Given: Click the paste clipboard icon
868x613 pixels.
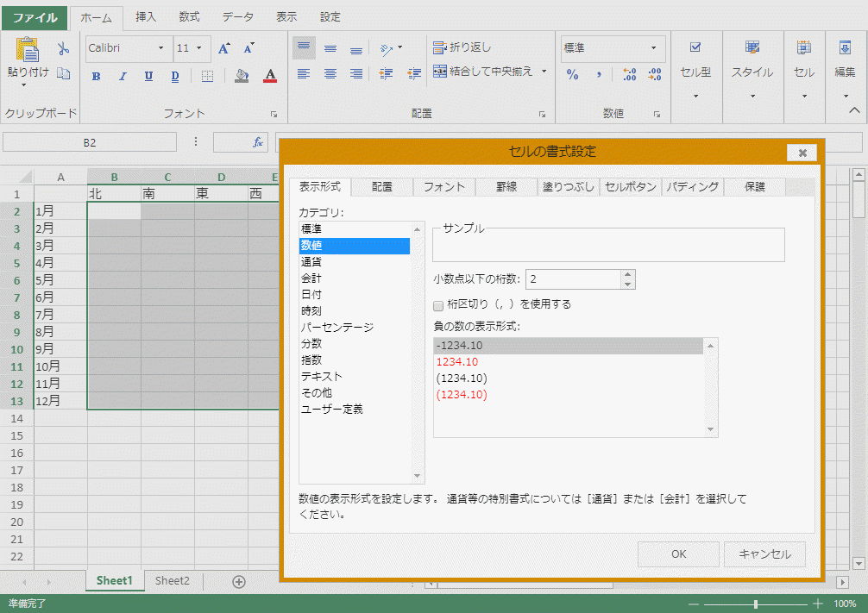Looking at the screenshot, I should 28,50.
